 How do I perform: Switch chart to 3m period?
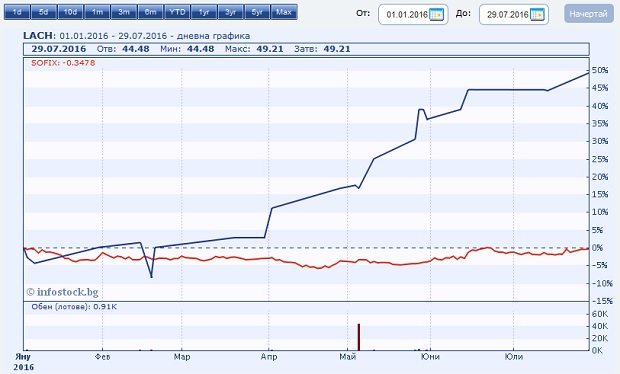point(124,12)
